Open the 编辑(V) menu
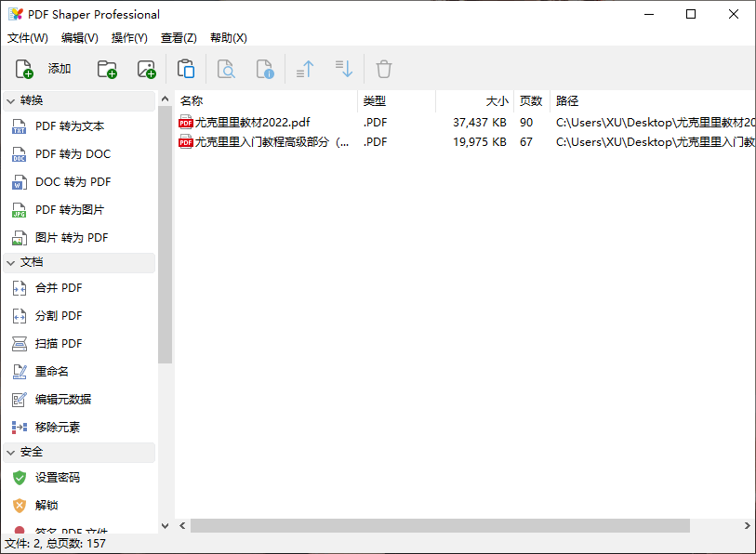 click(80, 37)
